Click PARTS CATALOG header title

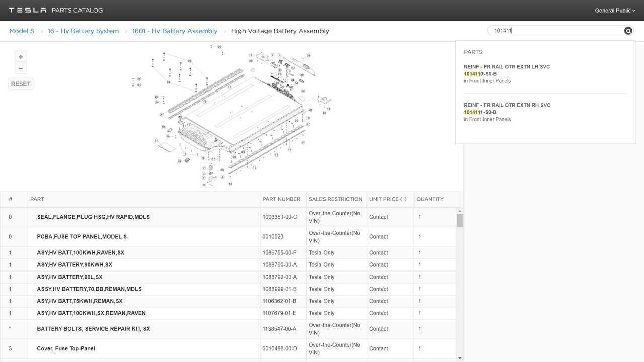[x=77, y=10]
